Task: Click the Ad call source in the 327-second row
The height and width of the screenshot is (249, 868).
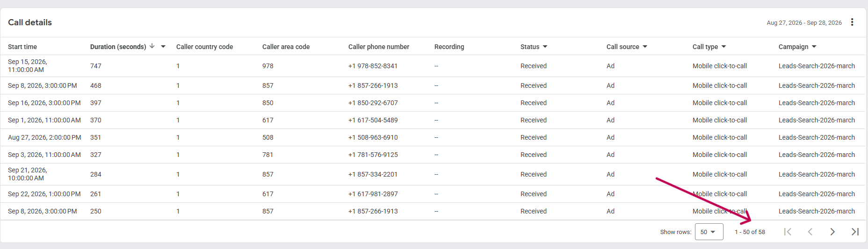Action: click(x=610, y=155)
